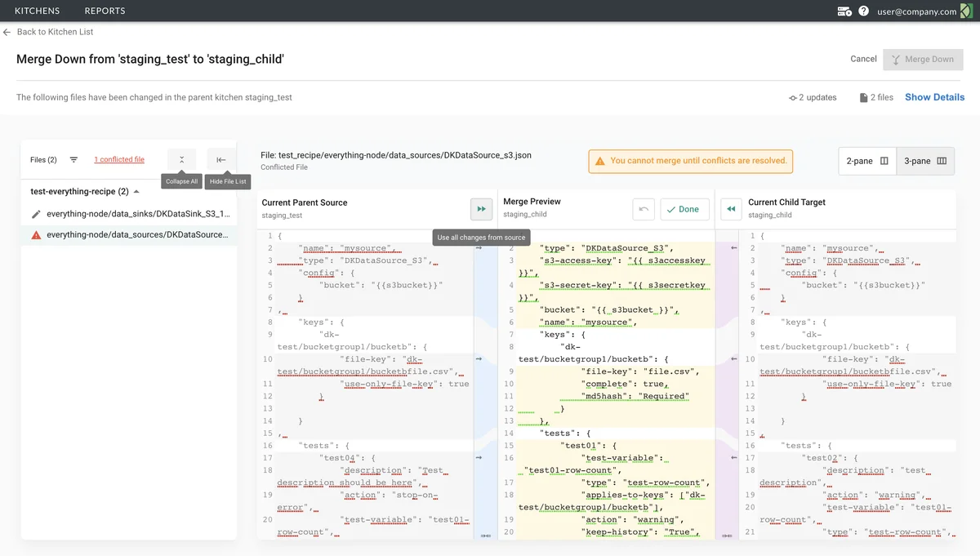Click the filter files icon

(73, 160)
